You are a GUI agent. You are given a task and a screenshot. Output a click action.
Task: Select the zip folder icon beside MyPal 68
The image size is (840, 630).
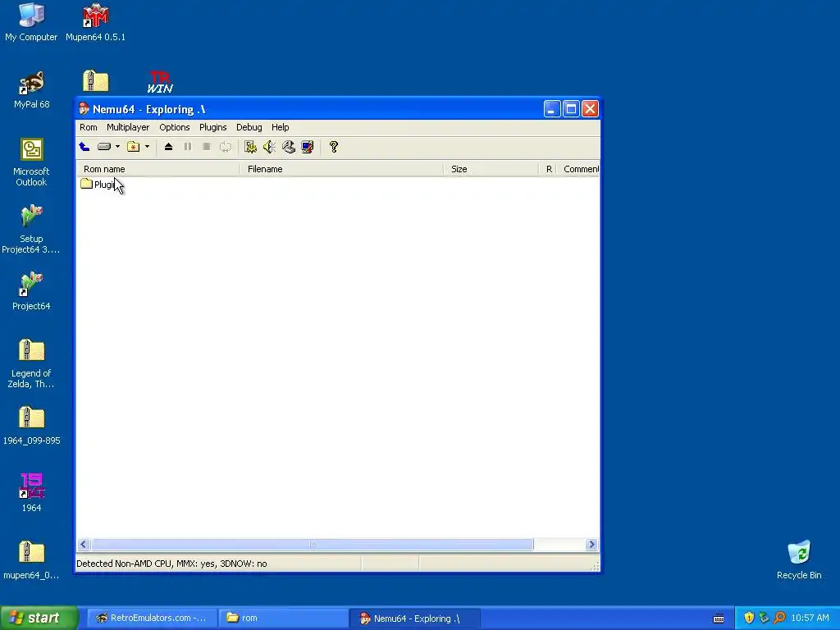pos(95,81)
